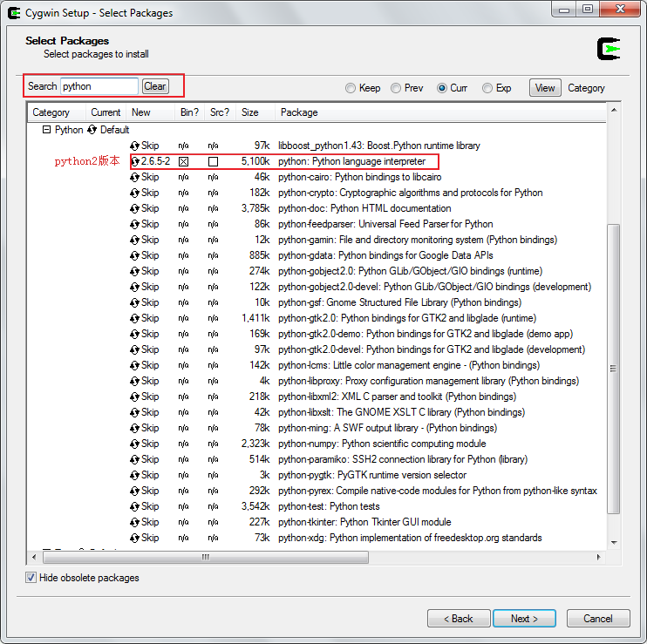Select the Exp radio button
This screenshot has width=647, height=644.
point(487,88)
